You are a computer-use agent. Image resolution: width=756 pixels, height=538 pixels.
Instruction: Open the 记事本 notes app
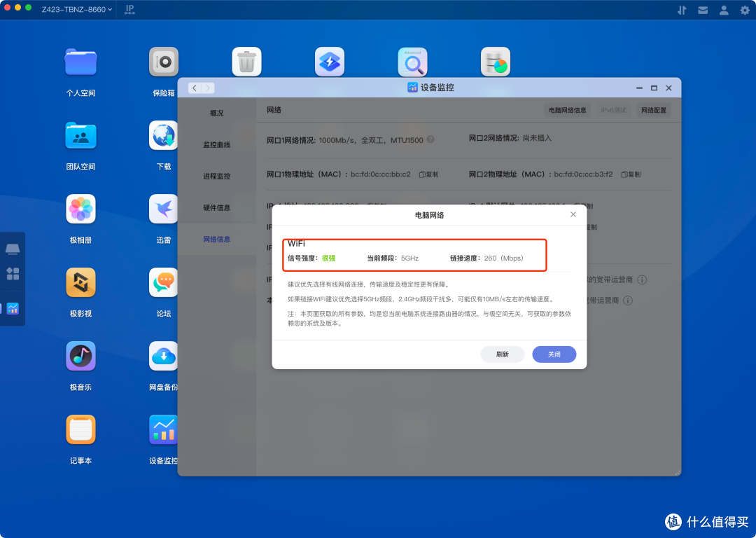tap(80, 429)
